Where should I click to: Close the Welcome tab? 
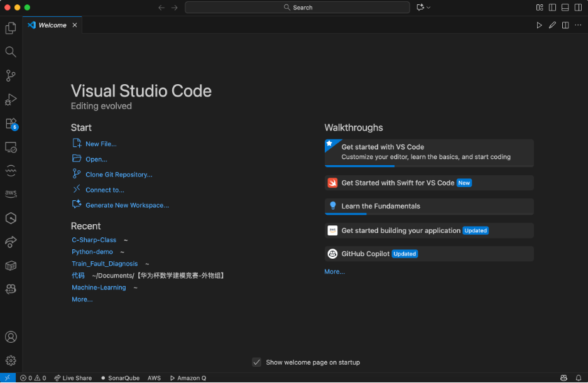(75, 25)
